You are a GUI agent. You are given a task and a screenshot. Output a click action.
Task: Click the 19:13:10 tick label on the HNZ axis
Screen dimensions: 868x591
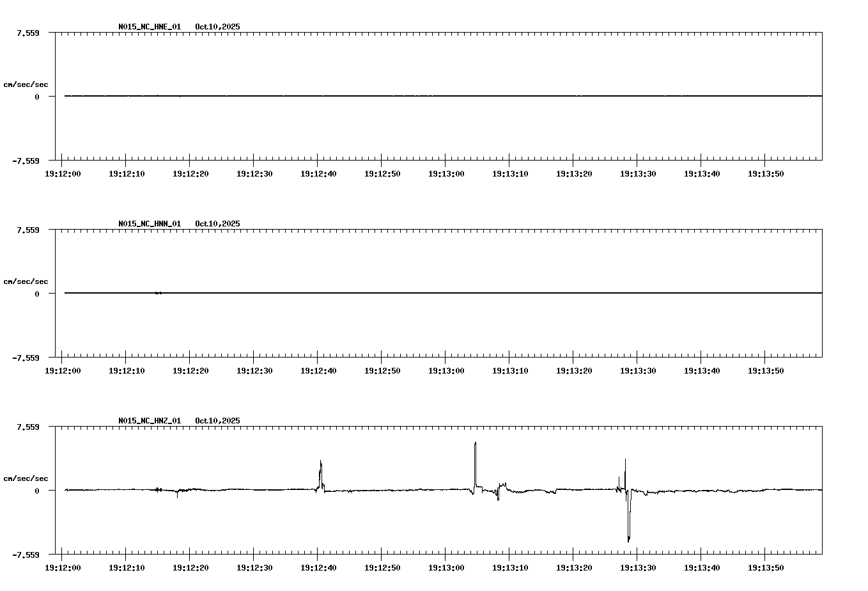[512, 567]
